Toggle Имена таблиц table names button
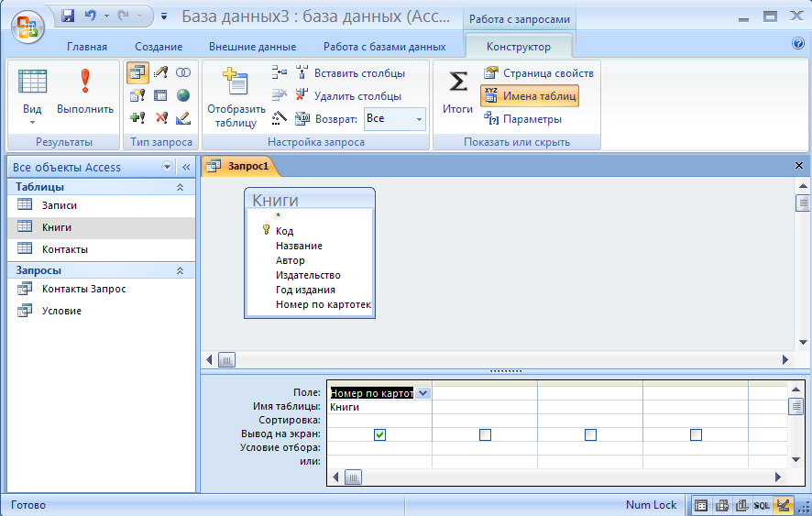 pyautogui.click(x=530, y=96)
